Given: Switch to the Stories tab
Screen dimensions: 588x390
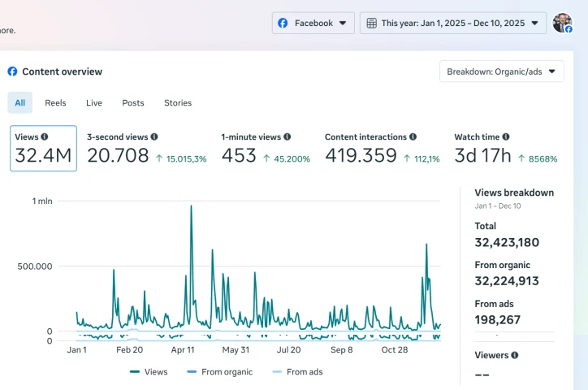Looking at the screenshot, I should click(178, 103).
